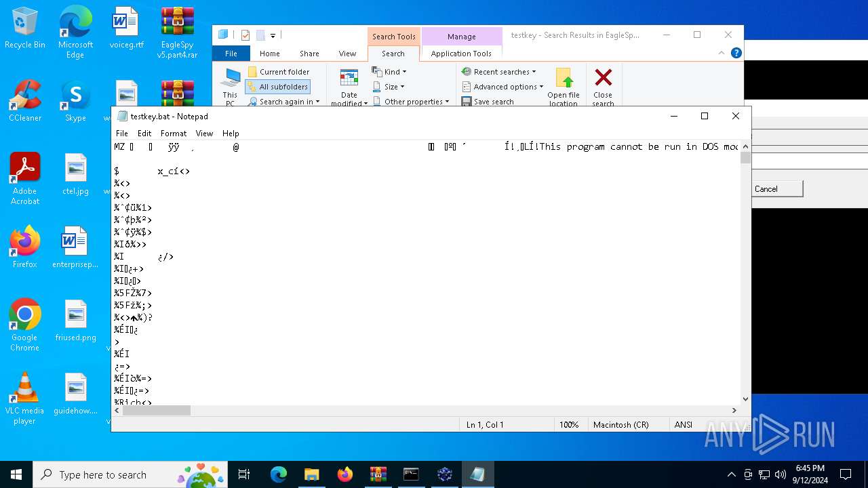Click volume icon in system tray

pyautogui.click(x=780, y=474)
